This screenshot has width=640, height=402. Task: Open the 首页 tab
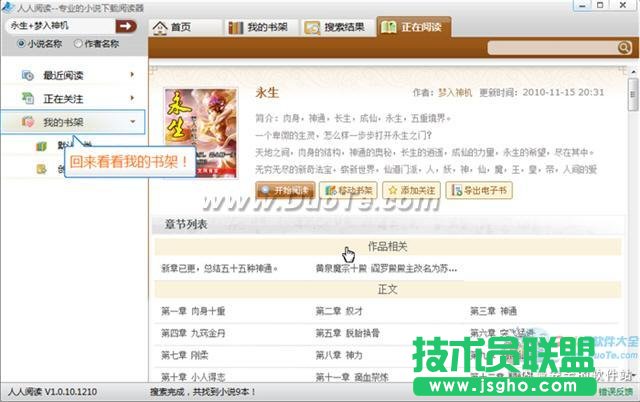pyautogui.click(x=185, y=27)
